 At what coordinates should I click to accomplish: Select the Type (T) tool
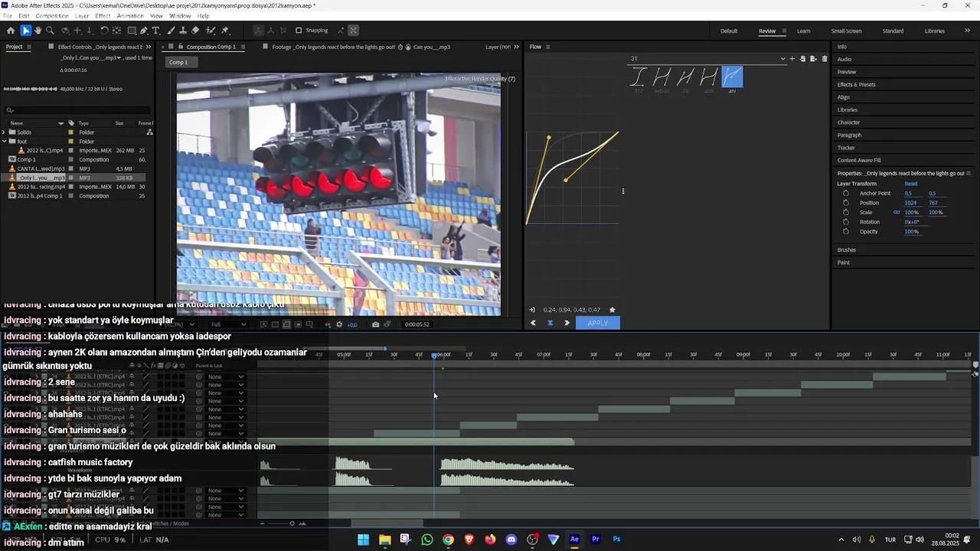[156, 31]
